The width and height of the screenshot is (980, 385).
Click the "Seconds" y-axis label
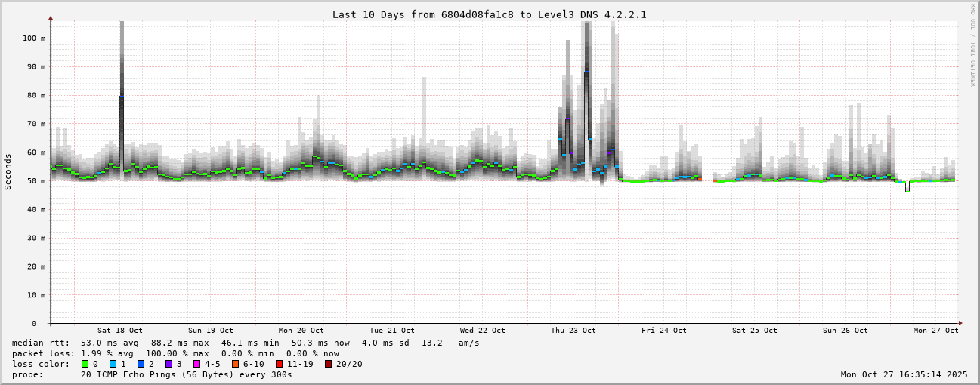click(x=8, y=171)
